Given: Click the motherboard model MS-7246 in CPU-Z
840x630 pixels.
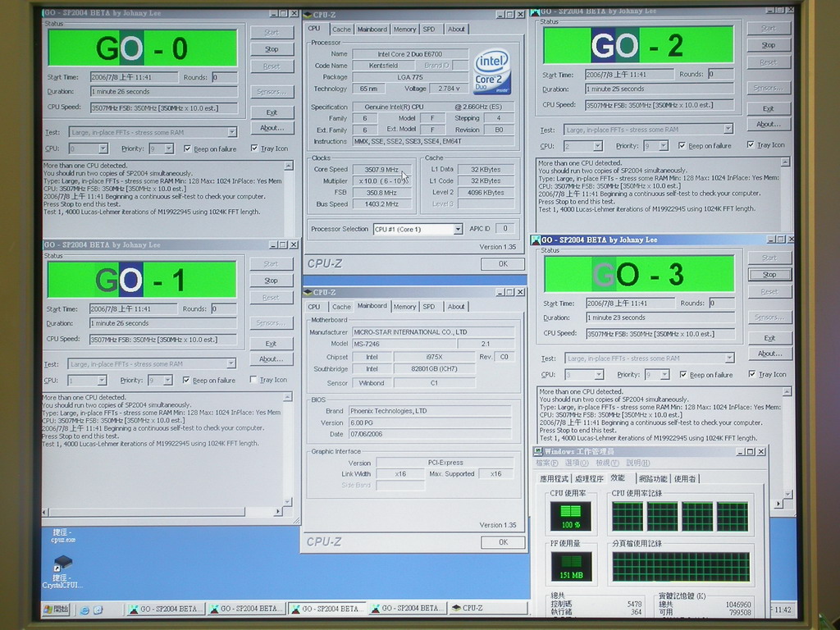Looking at the screenshot, I should (404, 344).
